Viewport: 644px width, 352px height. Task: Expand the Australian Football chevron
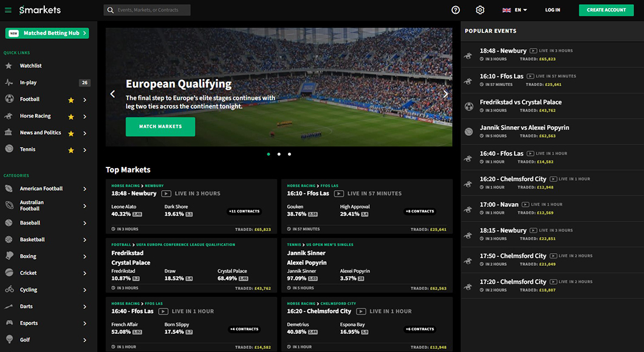click(84, 206)
